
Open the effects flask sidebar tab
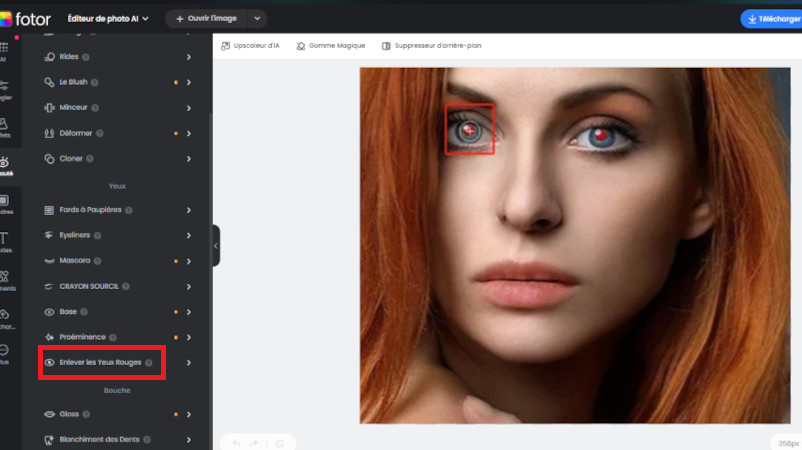(x=5, y=127)
